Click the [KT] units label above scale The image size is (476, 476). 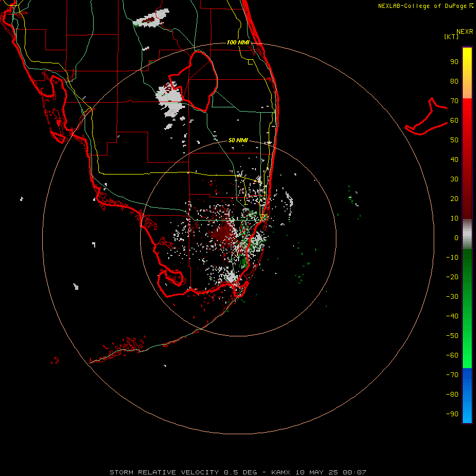pyautogui.click(x=452, y=36)
